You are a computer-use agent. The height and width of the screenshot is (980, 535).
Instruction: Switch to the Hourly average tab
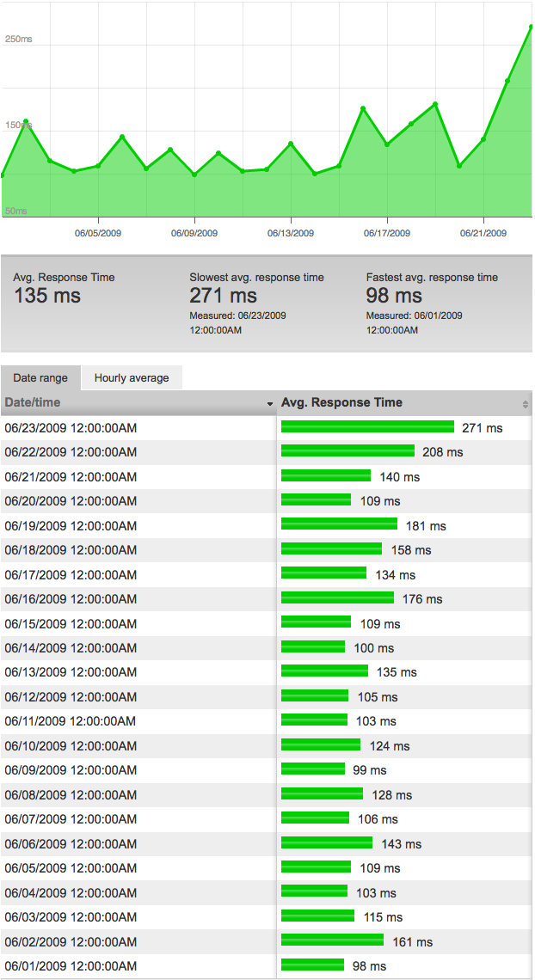[132, 377]
